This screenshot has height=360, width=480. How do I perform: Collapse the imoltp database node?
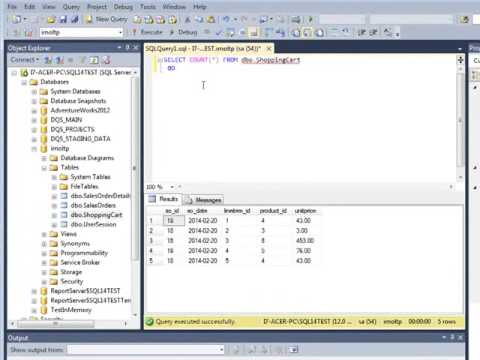coord(34,149)
